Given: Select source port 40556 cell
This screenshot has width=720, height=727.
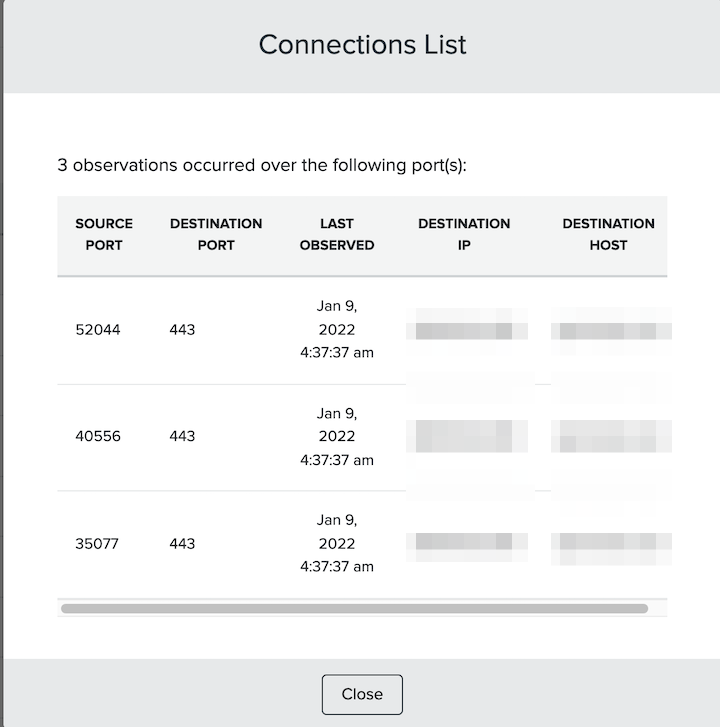Looking at the screenshot, I should tap(98, 436).
